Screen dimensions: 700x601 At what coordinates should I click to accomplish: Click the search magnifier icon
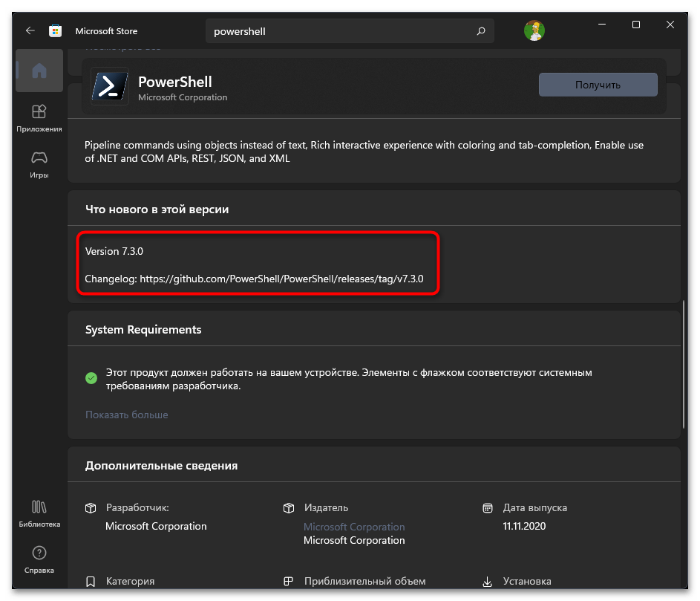point(481,31)
